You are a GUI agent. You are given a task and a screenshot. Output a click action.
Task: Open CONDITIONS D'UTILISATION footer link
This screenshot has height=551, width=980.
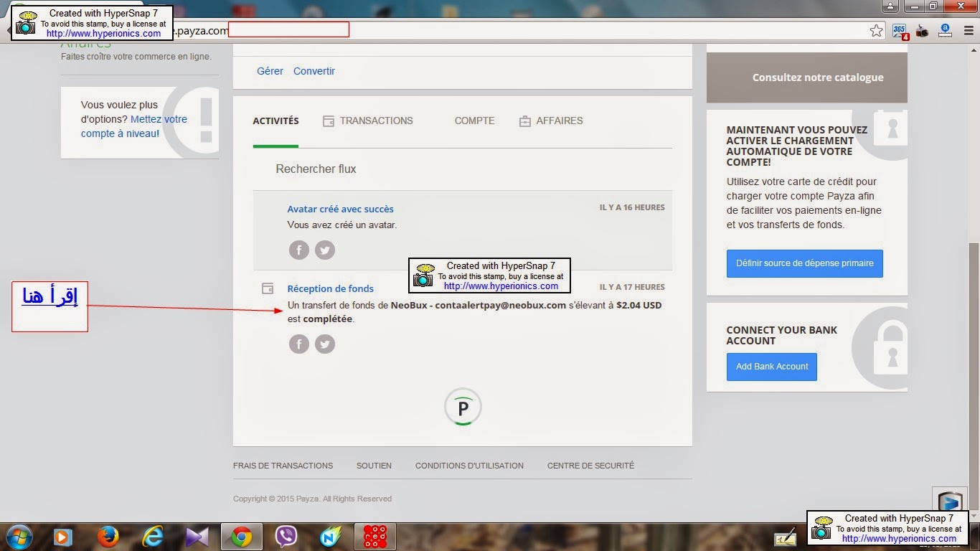coord(469,466)
